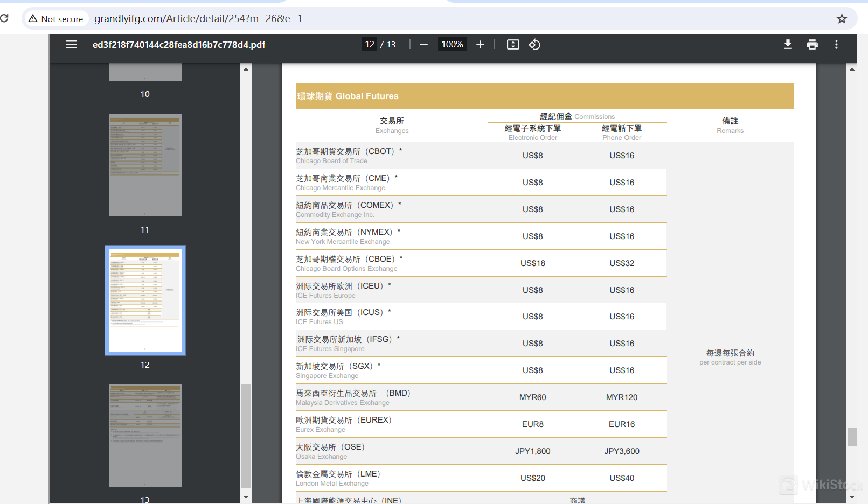Open page 11 thumbnail

(145, 165)
